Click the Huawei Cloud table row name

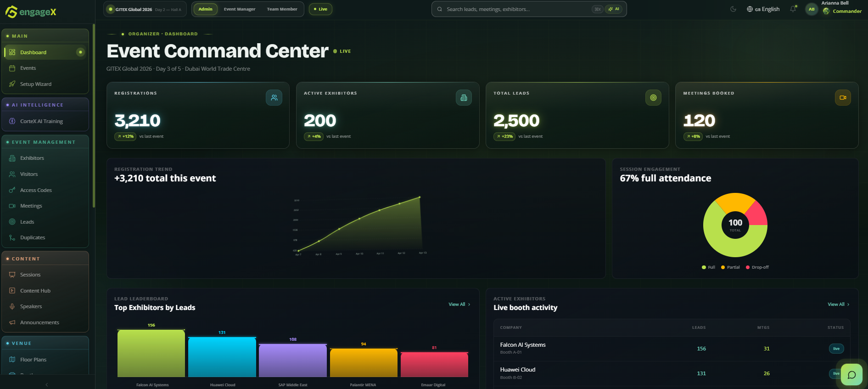[x=518, y=370]
